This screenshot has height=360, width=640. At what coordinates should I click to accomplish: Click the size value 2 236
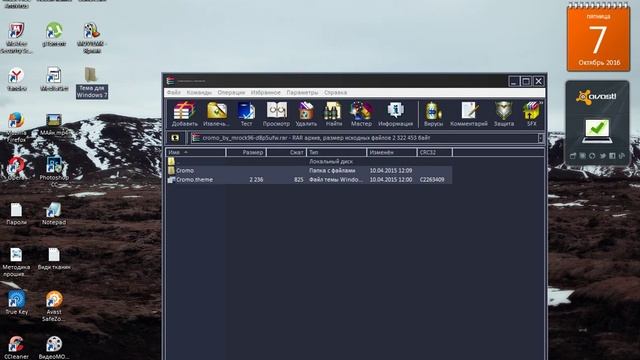tap(256, 180)
